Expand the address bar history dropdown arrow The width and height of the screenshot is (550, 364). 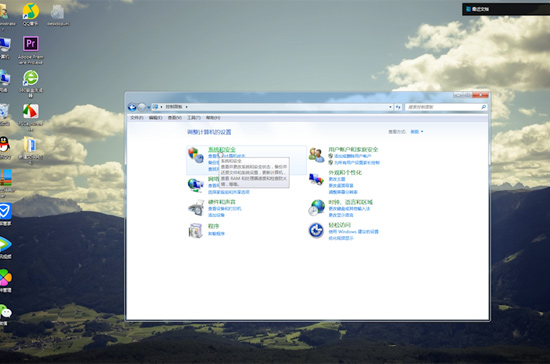tap(390, 107)
